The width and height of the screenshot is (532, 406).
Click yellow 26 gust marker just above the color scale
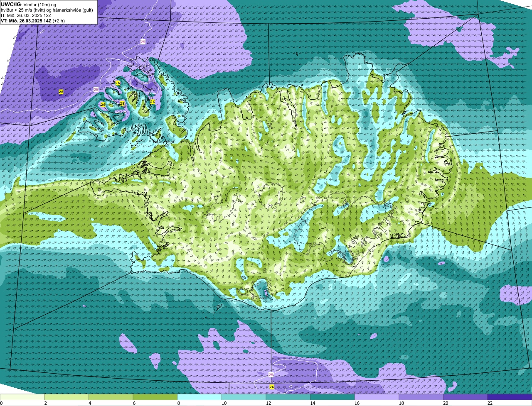coord(272,387)
